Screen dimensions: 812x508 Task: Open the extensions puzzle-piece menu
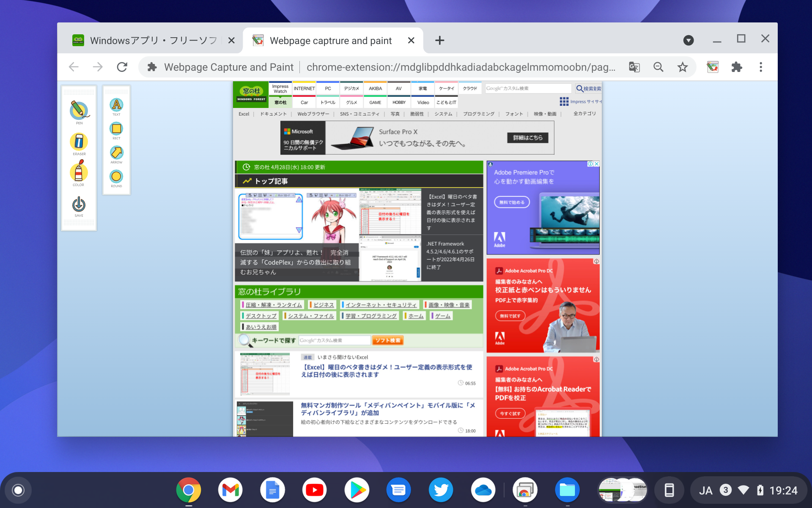pos(737,67)
